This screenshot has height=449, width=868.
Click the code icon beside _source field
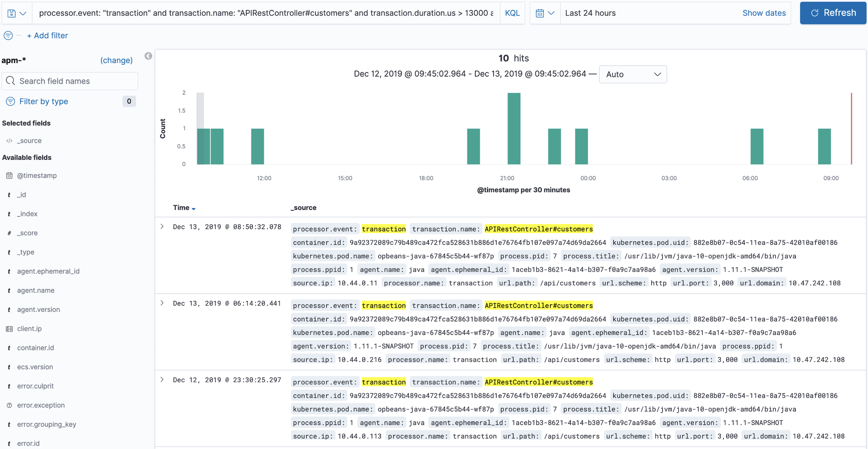[x=9, y=141]
